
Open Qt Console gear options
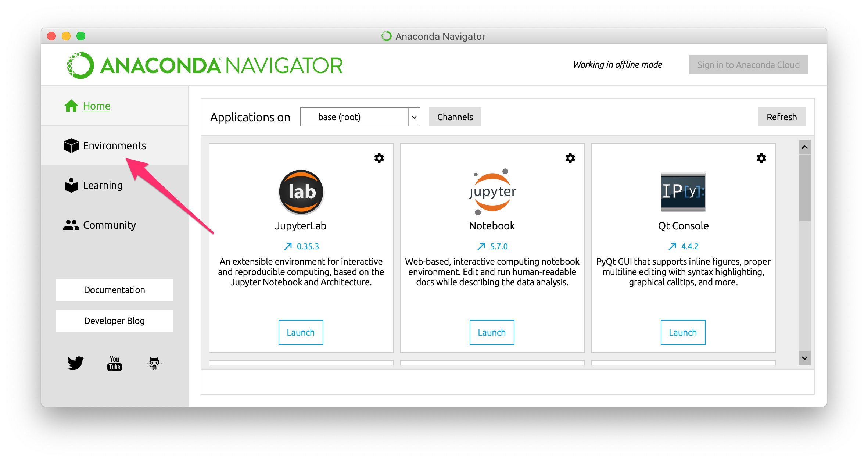(x=761, y=158)
